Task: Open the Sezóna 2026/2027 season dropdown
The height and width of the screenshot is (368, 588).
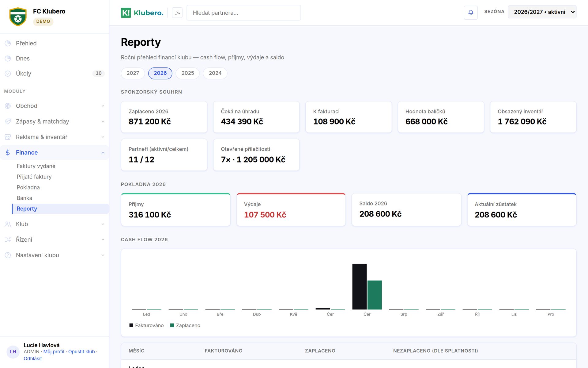Action: (x=542, y=12)
